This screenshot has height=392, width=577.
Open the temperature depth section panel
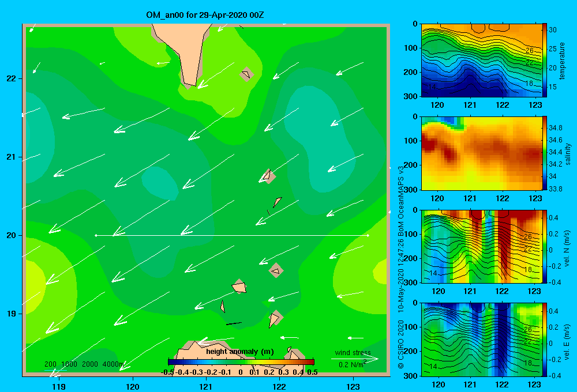(481, 61)
